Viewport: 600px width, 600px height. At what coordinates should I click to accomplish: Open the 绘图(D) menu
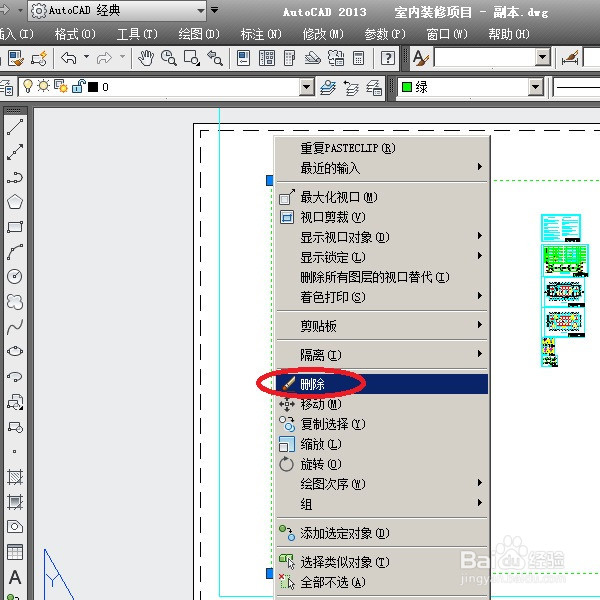199,34
